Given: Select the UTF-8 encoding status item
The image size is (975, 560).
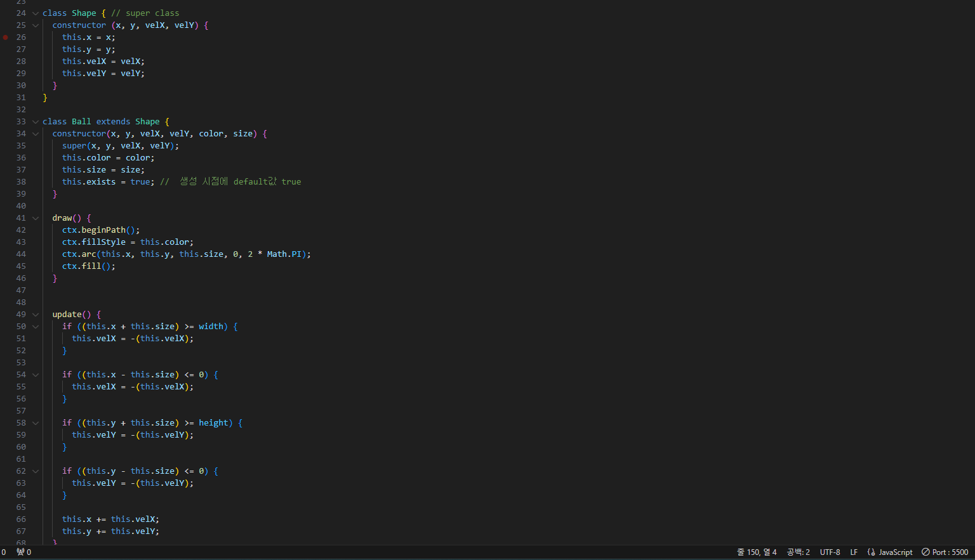Looking at the screenshot, I should 830,552.
